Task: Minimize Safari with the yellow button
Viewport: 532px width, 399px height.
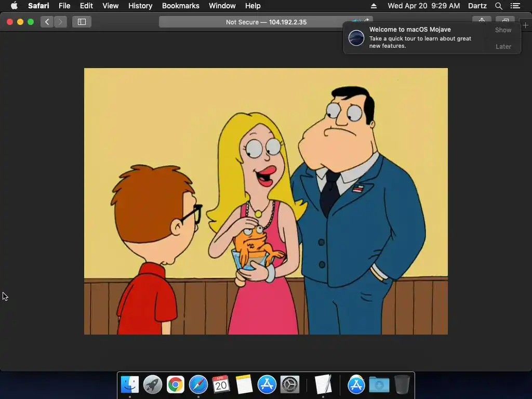Action: click(20, 22)
